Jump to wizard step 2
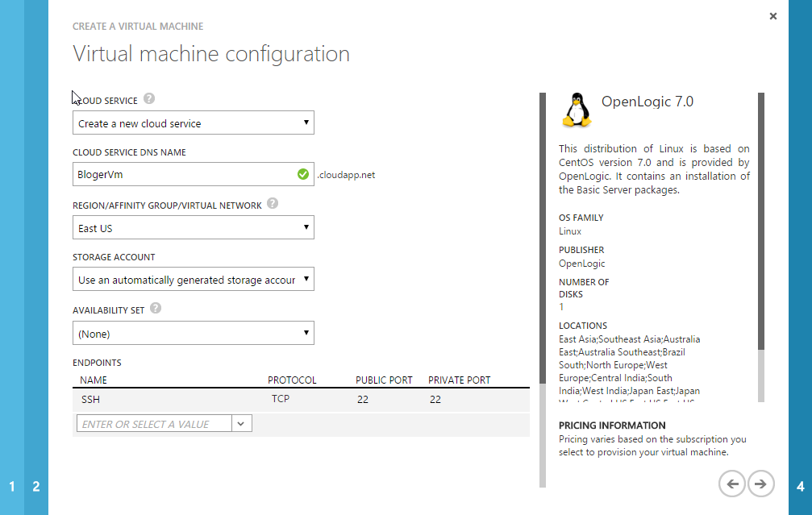The width and height of the screenshot is (812, 515). point(36,487)
